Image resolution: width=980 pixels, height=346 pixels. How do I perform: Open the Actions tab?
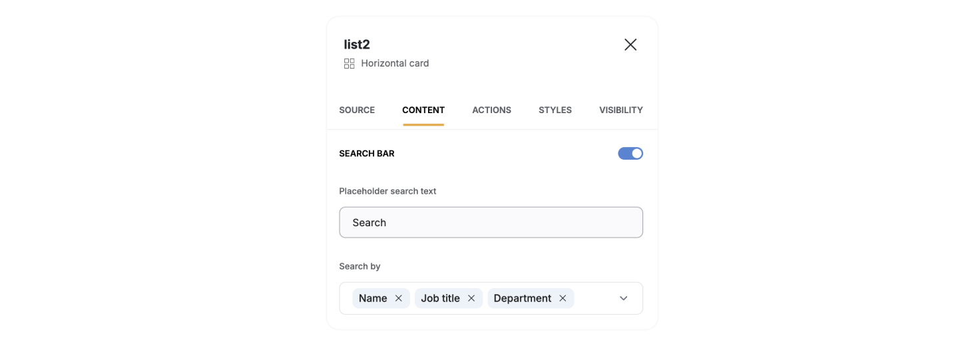(491, 110)
